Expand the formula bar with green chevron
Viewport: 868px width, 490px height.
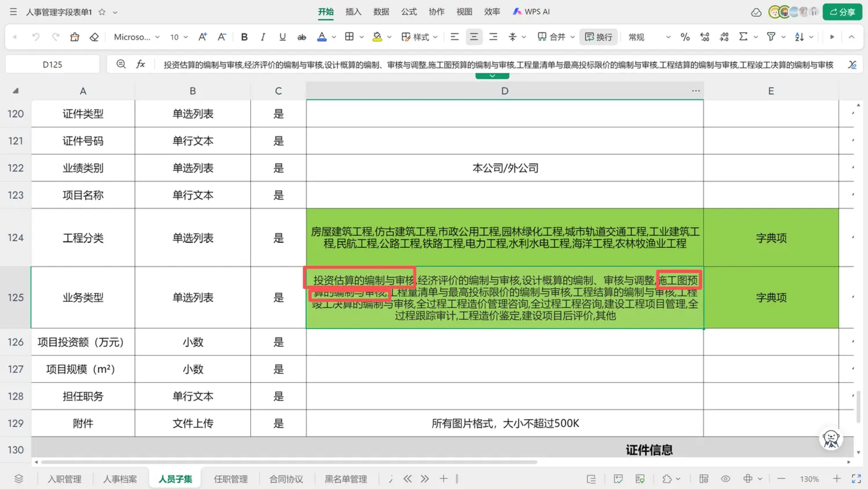click(492, 76)
